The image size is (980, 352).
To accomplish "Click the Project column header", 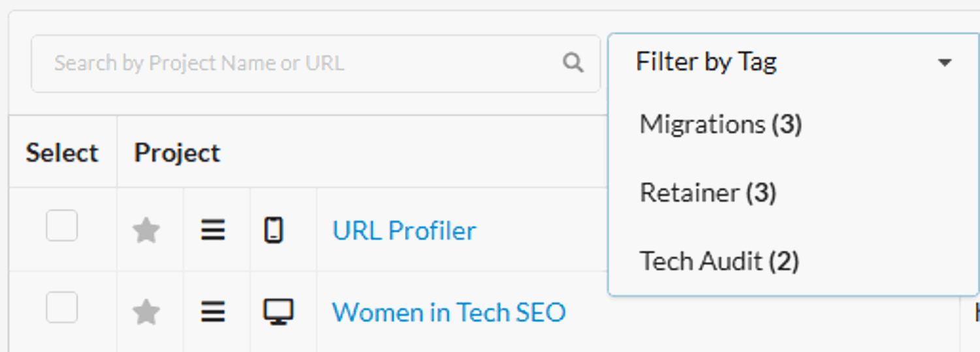I will [x=177, y=153].
